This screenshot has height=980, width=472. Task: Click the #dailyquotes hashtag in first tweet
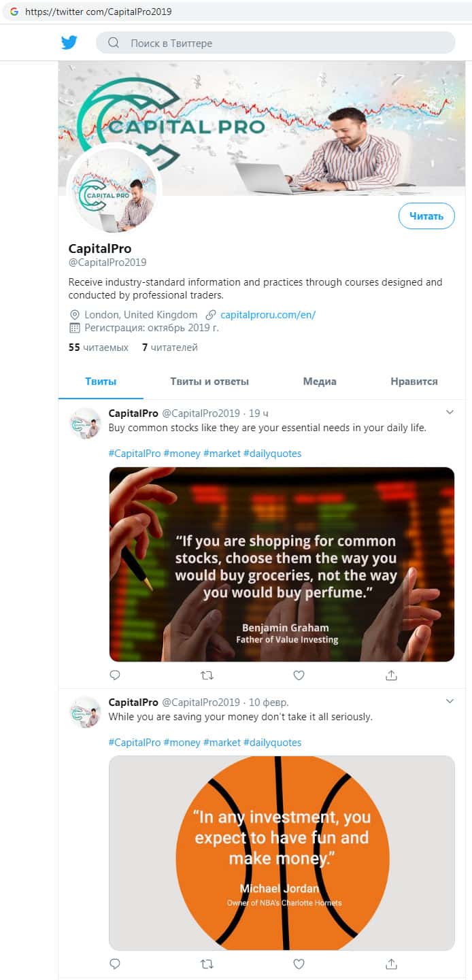point(272,454)
